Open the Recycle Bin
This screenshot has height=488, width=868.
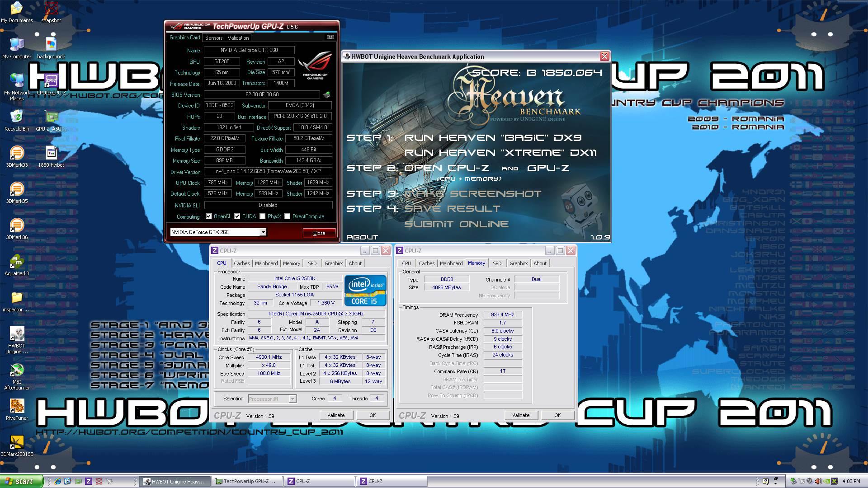pos(17,120)
